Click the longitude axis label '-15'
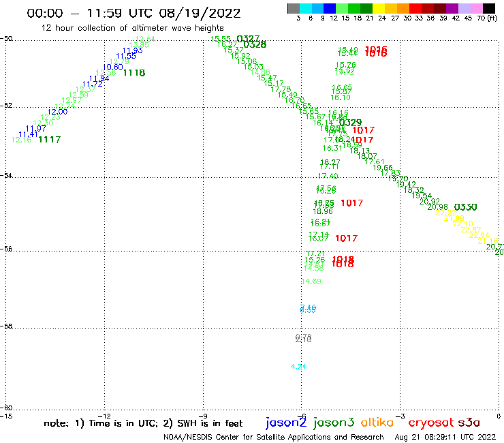 point(6,416)
